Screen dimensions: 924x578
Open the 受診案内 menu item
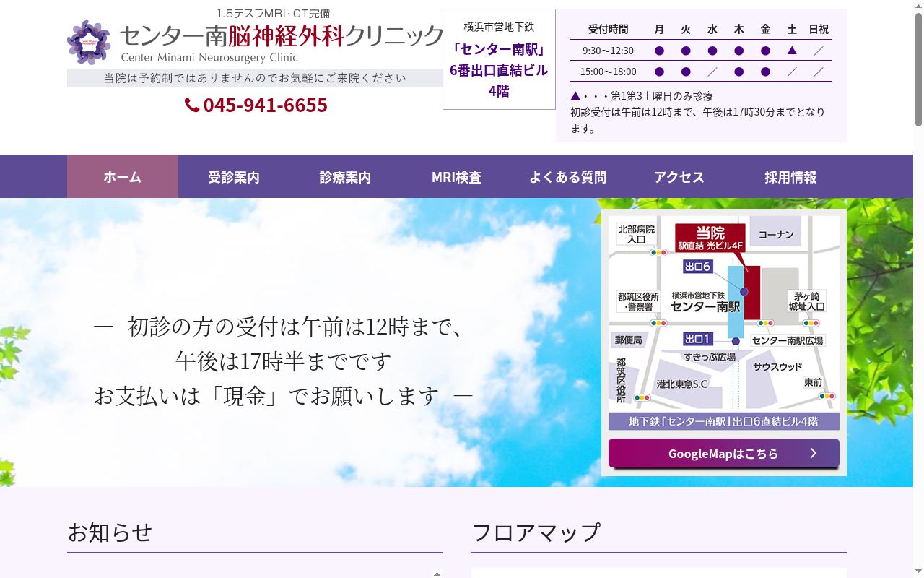[x=234, y=176]
